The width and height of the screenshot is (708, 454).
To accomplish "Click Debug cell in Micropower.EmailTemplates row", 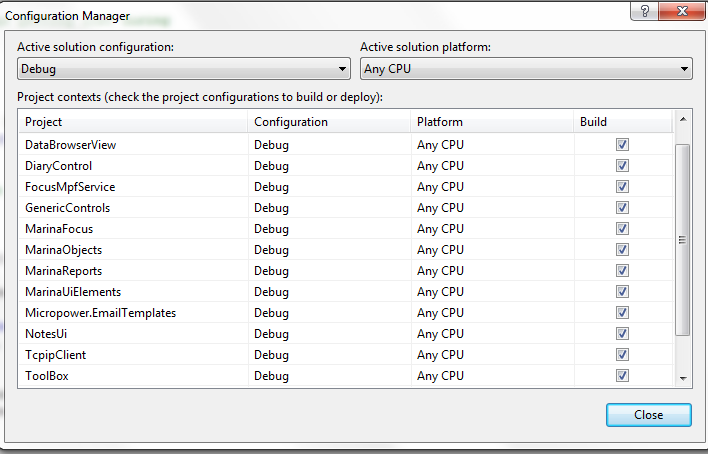I will coord(330,313).
